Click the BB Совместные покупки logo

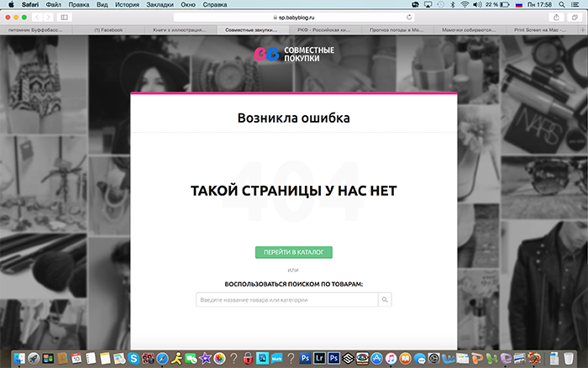[294, 54]
